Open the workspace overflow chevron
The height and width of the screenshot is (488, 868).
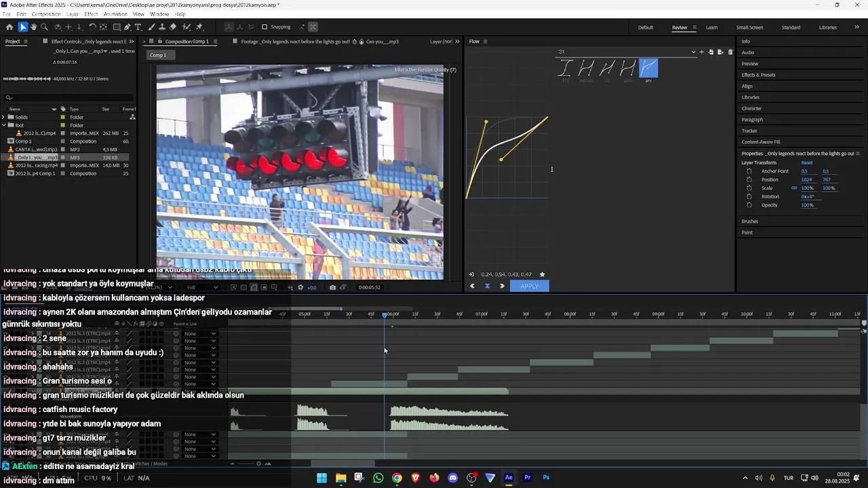pos(857,27)
